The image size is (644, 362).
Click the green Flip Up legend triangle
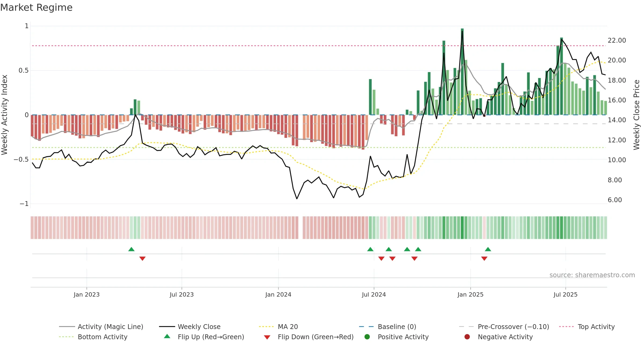167,336
